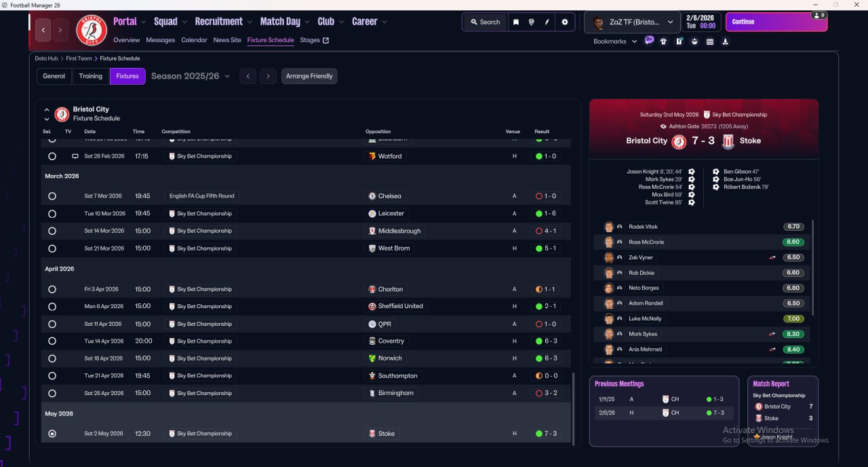868x467 pixels.
Task: Click the player ratings list scrollbar
Action: (x=812, y=267)
